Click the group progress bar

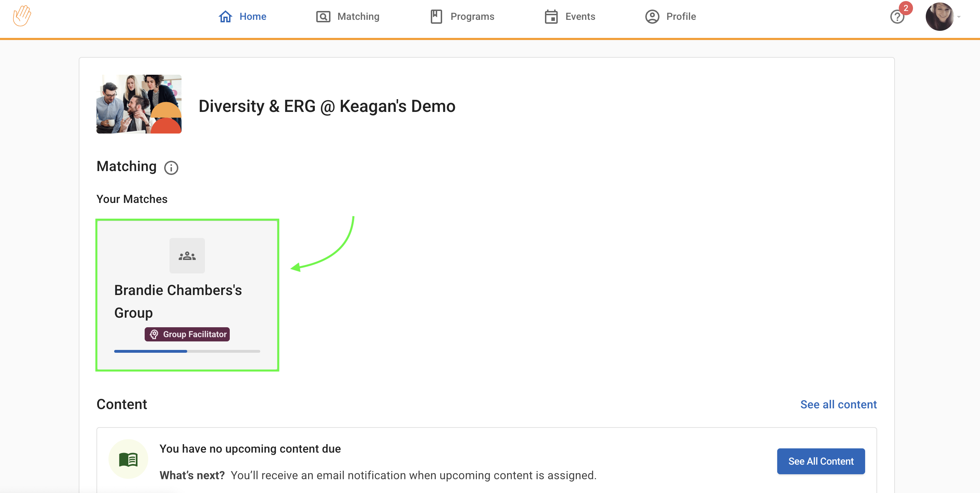pyautogui.click(x=187, y=351)
